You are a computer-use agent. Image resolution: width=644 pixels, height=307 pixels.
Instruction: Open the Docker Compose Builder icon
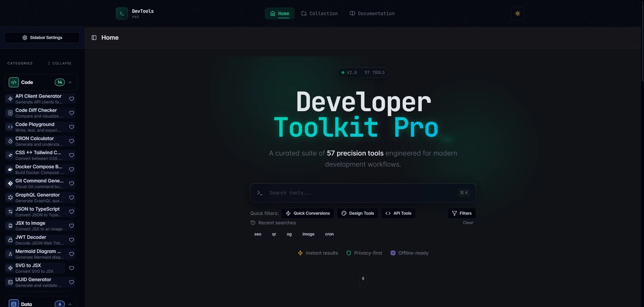[10, 169]
